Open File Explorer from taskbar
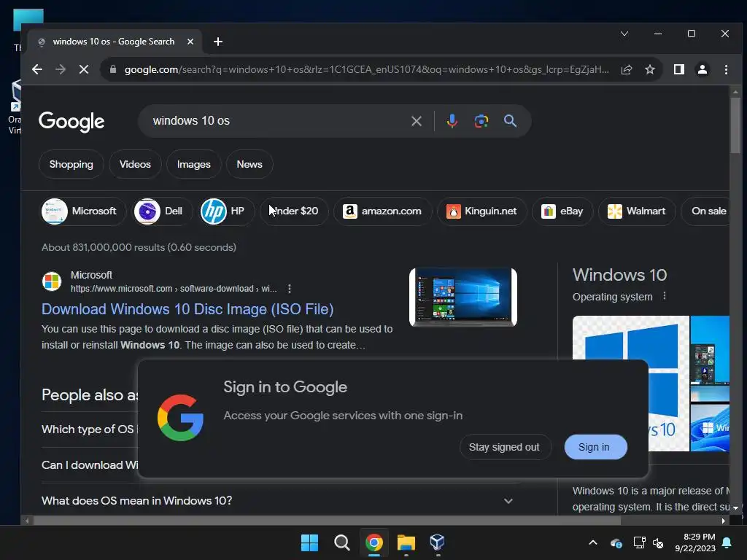 (x=406, y=542)
